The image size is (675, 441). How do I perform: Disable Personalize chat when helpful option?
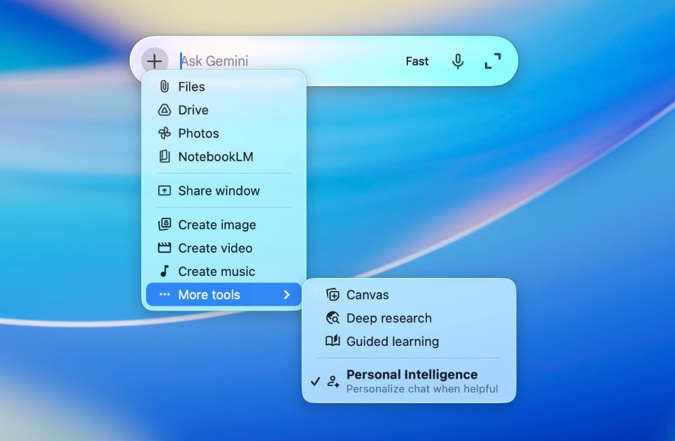pyautogui.click(x=421, y=388)
